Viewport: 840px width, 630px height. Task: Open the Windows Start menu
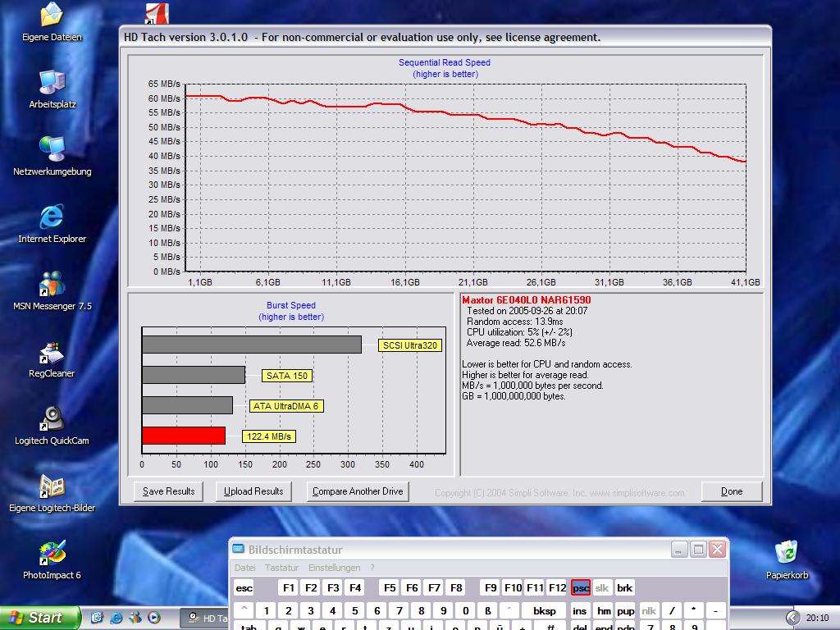tap(40, 618)
